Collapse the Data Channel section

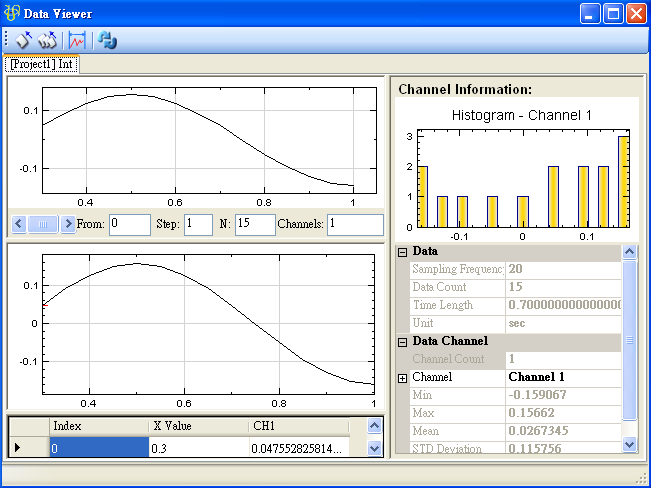click(x=402, y=342)
